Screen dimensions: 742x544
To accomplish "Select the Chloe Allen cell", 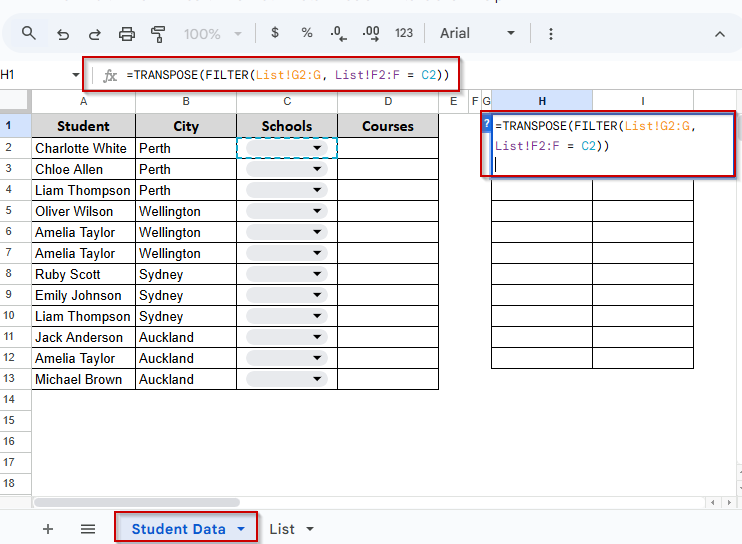I will click(83, 169).
